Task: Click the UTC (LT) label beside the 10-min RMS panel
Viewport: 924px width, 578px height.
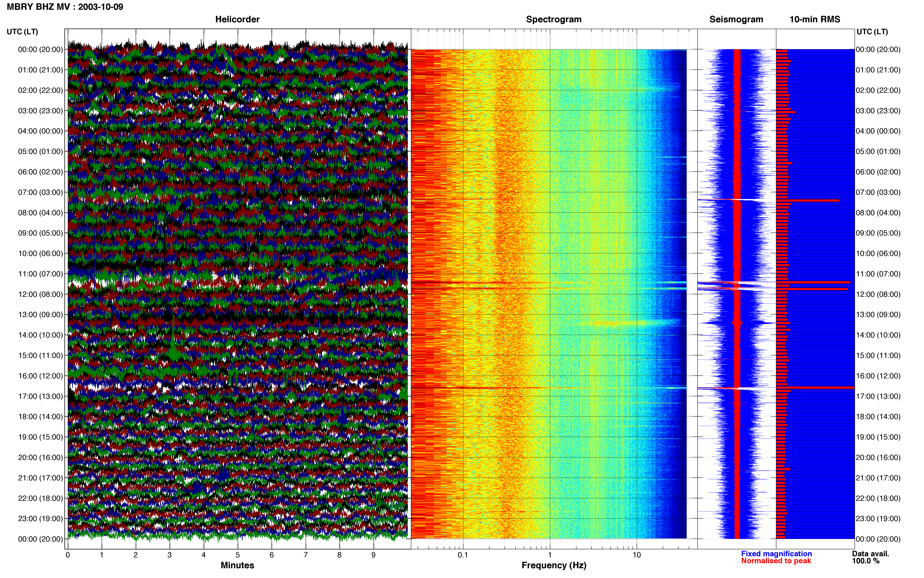Action: tap(872, 32)
